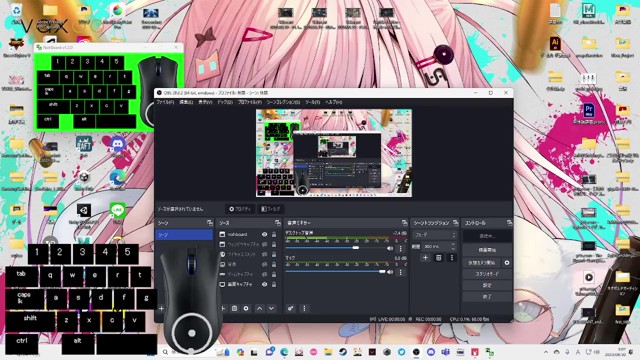Show the ウィンドウキャプチャ source with its eye icon
Image resolution: width=640 pixels, height=360 pixels.
pos(264,244)
